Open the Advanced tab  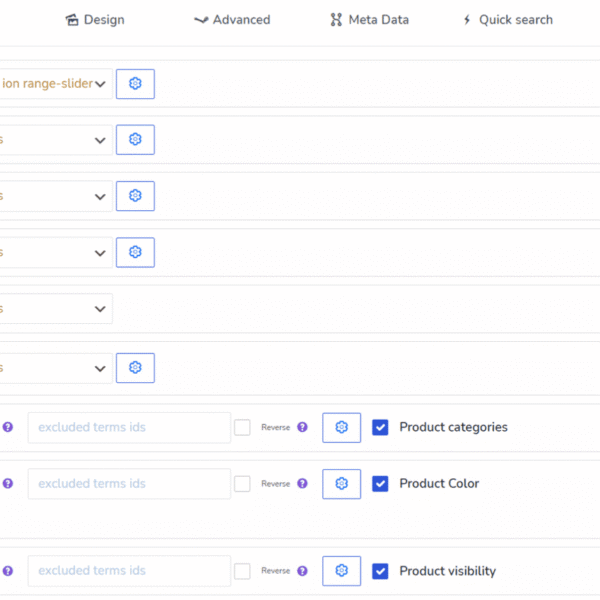(232, 20)
